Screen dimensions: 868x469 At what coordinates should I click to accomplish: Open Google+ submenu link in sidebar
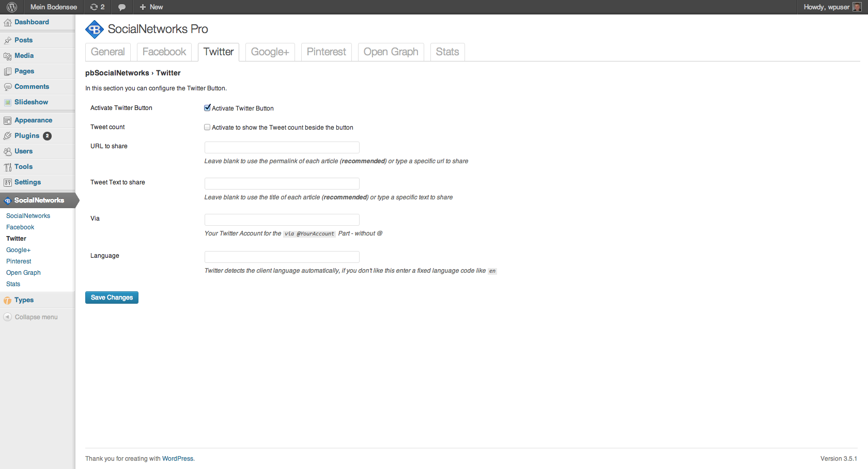click(x=19, y=250)
